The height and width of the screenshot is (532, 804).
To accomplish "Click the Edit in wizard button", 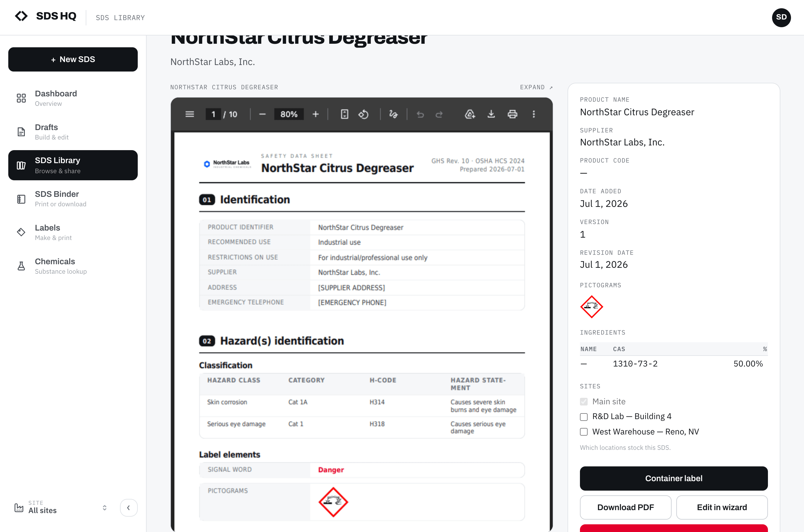I will pos(722,507).
